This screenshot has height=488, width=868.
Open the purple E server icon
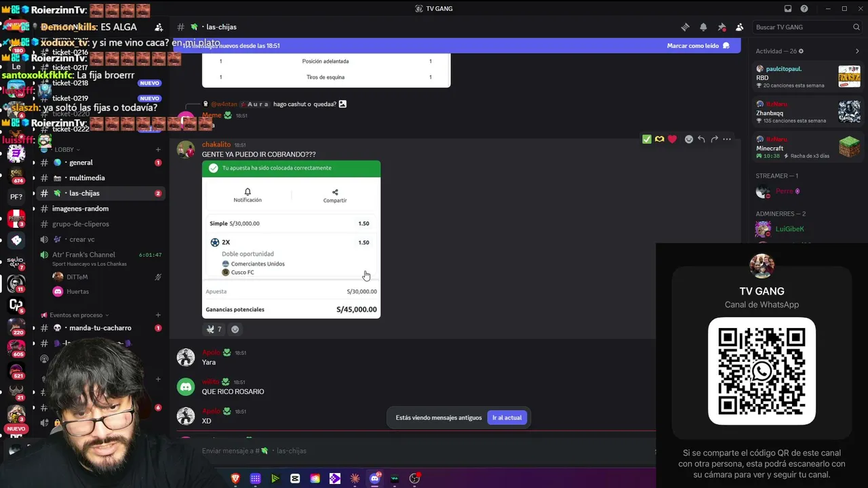point(16,154)
